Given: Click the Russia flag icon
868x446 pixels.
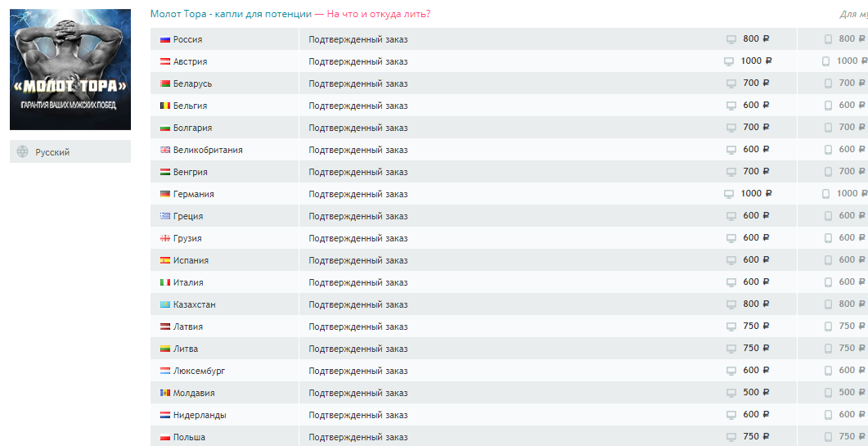Looking at the screenshot, I should (x=164, y=39).
